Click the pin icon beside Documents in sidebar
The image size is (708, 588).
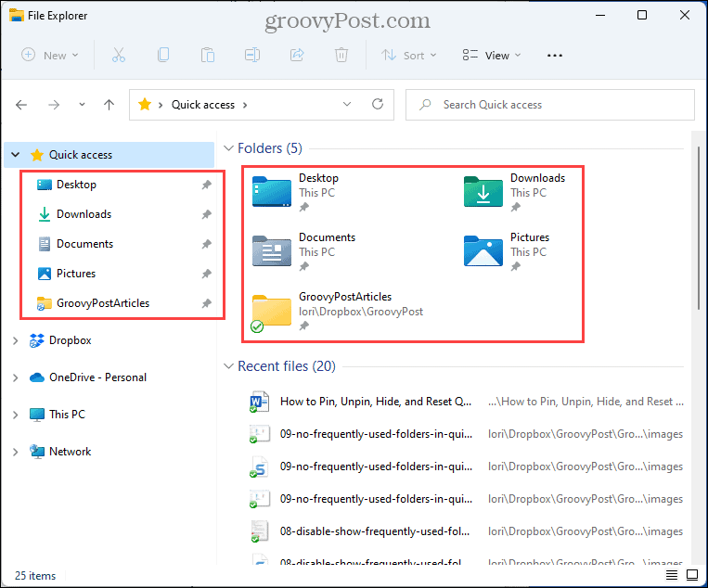[x=206, y=244]
